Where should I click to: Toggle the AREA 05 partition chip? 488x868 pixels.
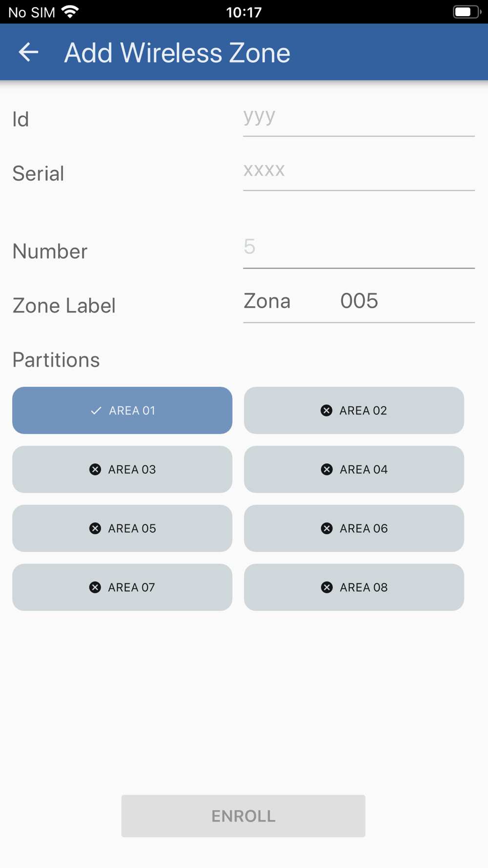122,529
